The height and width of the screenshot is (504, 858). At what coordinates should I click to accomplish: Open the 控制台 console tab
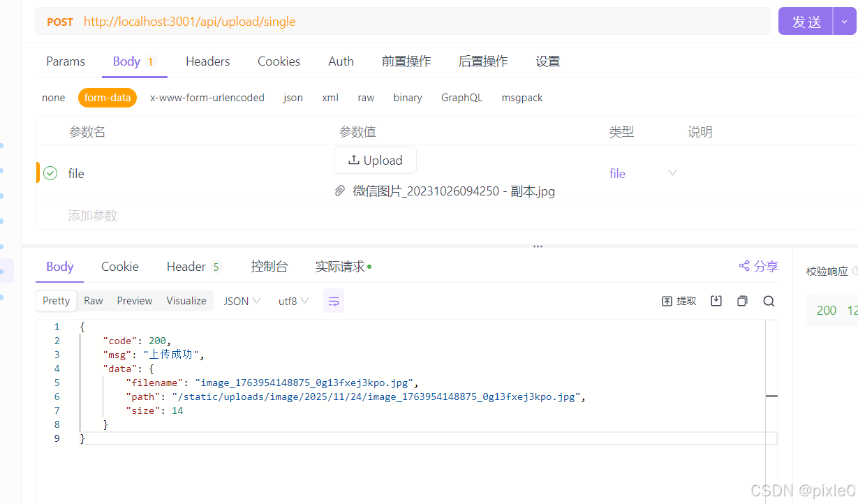point(269,267)
